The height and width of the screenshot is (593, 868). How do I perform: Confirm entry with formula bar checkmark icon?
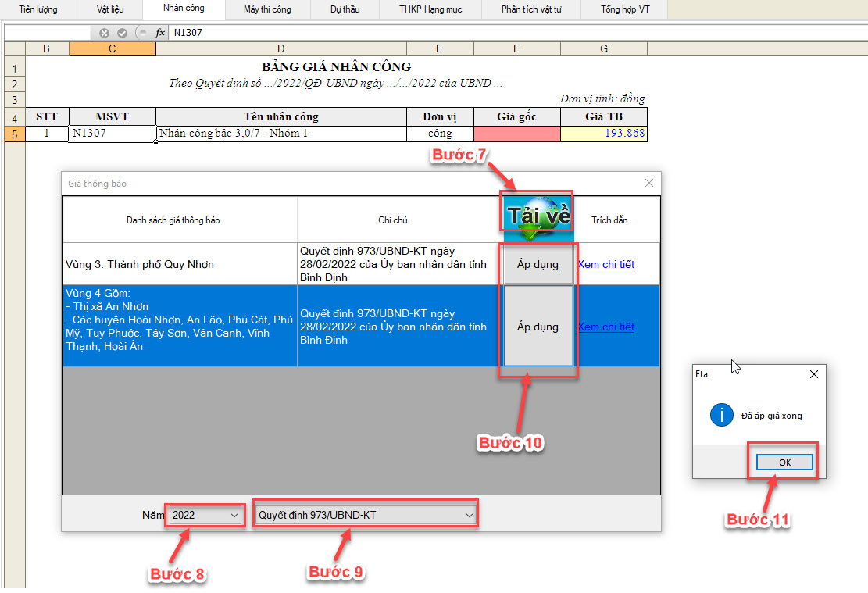click(123, 33)
